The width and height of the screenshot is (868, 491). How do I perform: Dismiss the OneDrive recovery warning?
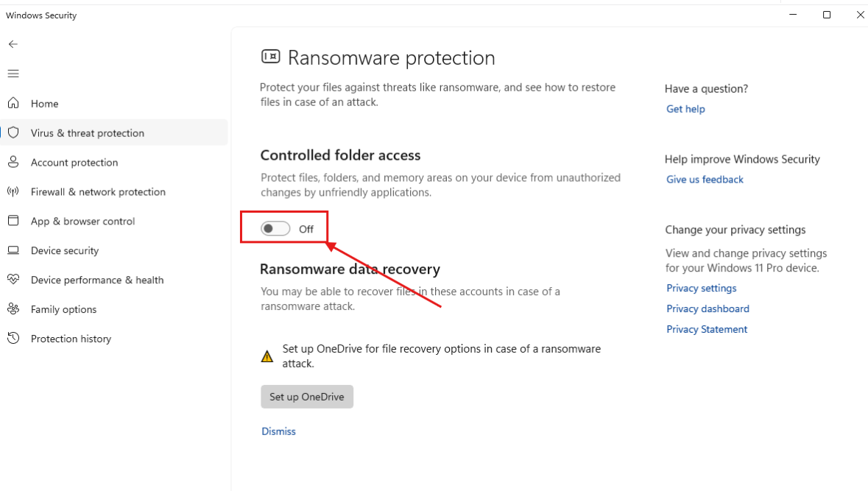[x=278, y=431]
